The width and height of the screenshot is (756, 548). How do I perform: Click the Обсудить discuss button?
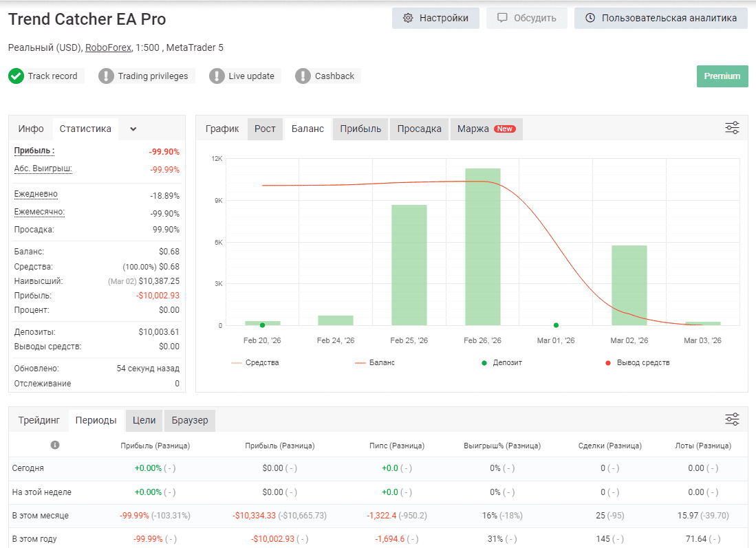coord(526,19)
